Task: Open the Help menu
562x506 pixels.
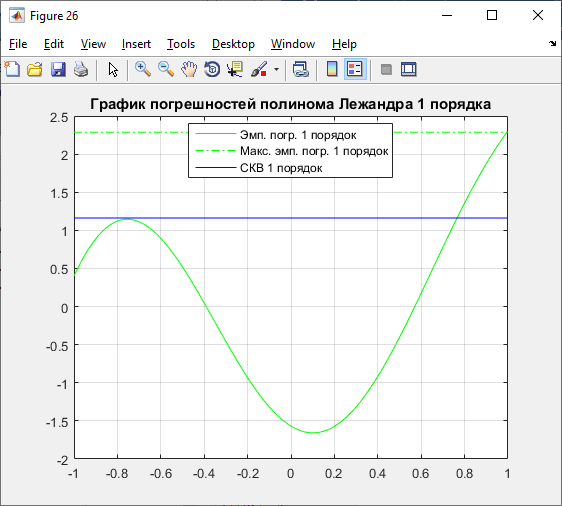Action: point(344,44)
